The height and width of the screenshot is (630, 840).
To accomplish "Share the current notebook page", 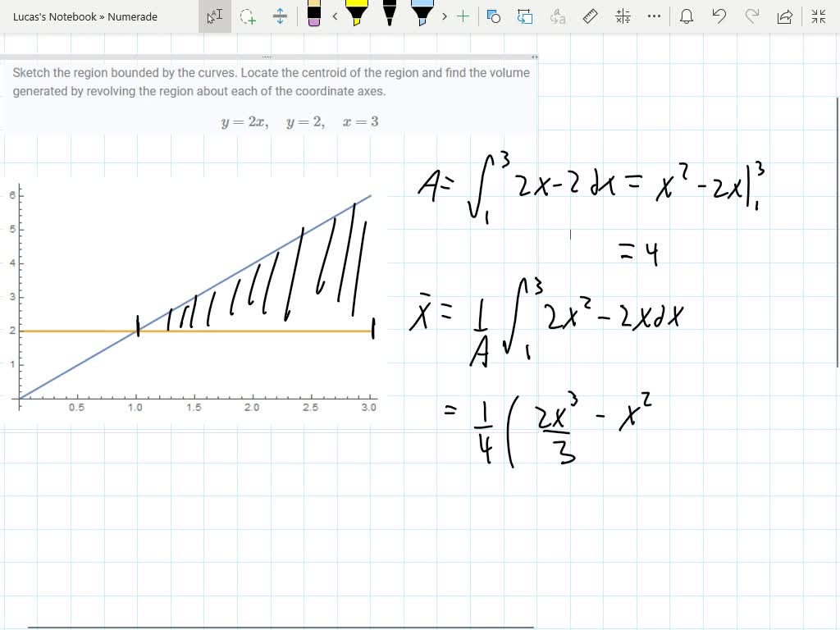I will [783, 16].
